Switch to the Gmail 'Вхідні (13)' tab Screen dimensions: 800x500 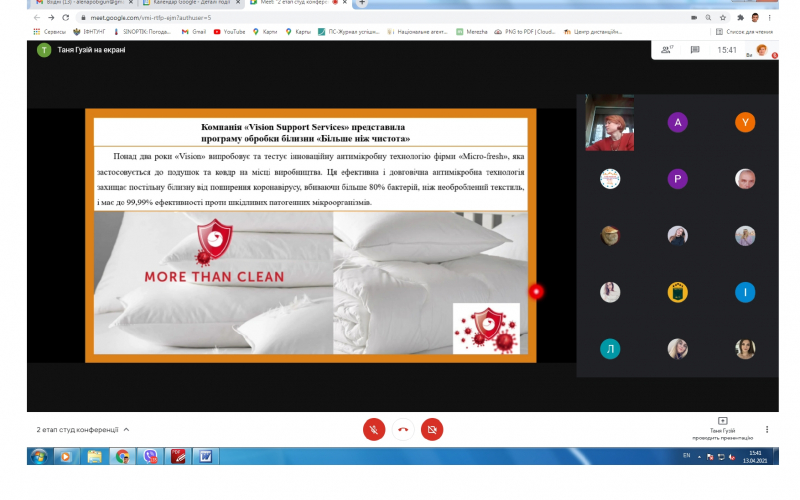tap(82, 3)
